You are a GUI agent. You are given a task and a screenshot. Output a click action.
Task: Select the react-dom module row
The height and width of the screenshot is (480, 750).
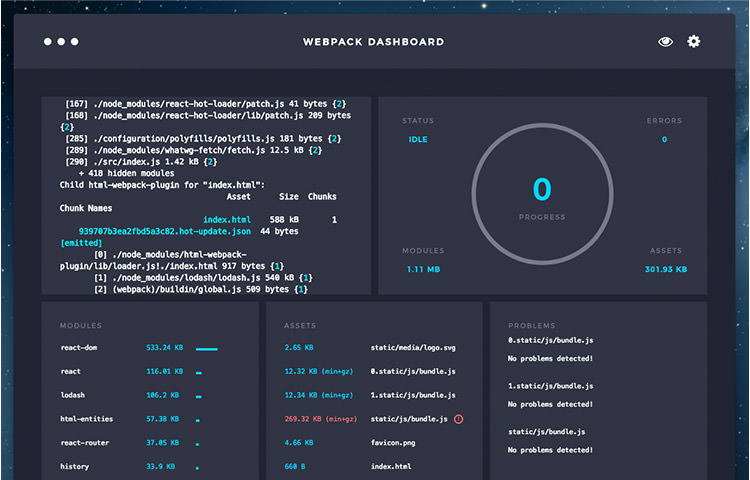click(x=139, y=348)
